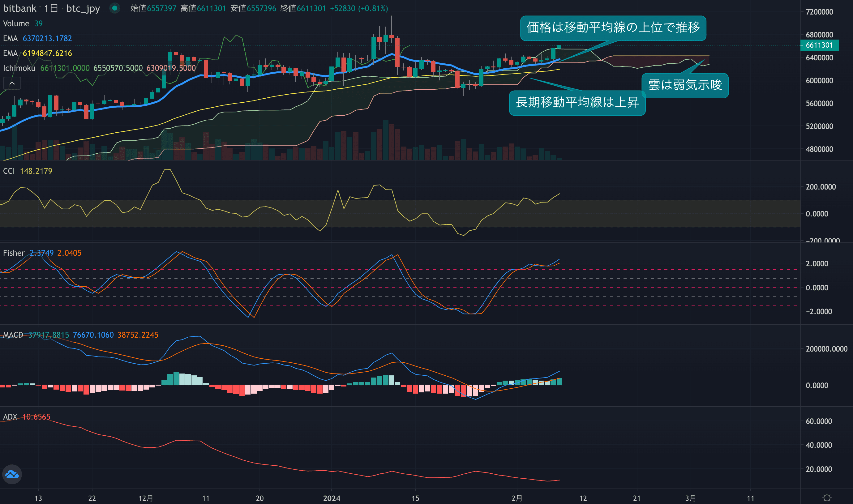Viewport: 853px width, 504px height.
Task: Click the green market status dot
Action: [x=115, y=8]
